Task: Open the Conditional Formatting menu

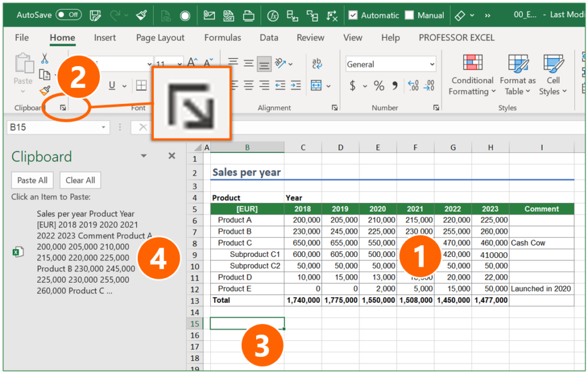Action: click(472, 75)
